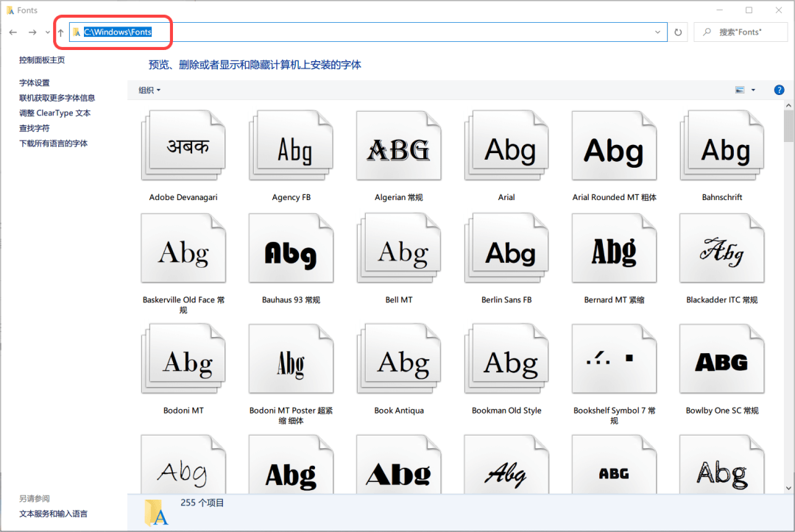
Task: Expand the address bar history dropdown
Action: [x=657, y=32]
